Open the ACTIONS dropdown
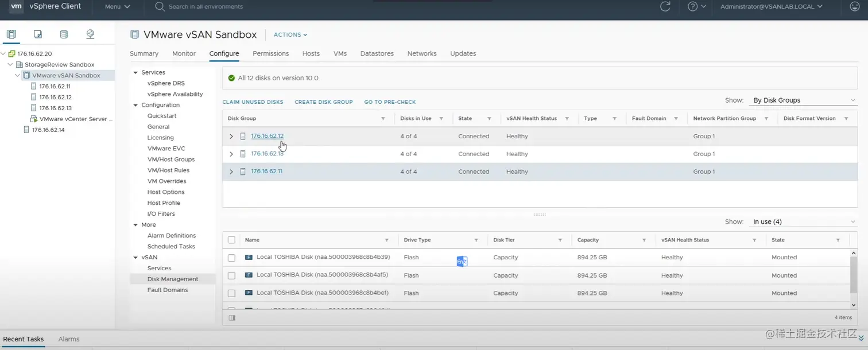The height and width of the screenshot is (350, 868). (x=290, y=35)
